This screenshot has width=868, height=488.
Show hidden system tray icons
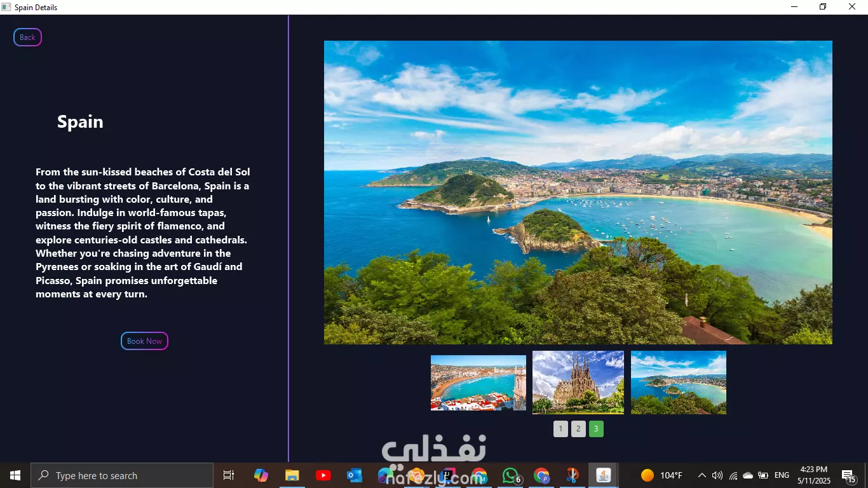pos(702,475)
